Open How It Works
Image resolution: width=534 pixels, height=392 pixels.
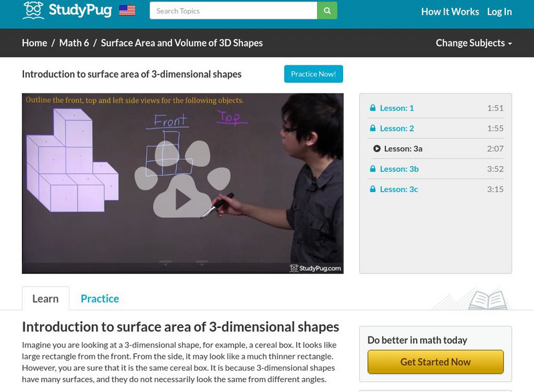(x=450, y=11)
